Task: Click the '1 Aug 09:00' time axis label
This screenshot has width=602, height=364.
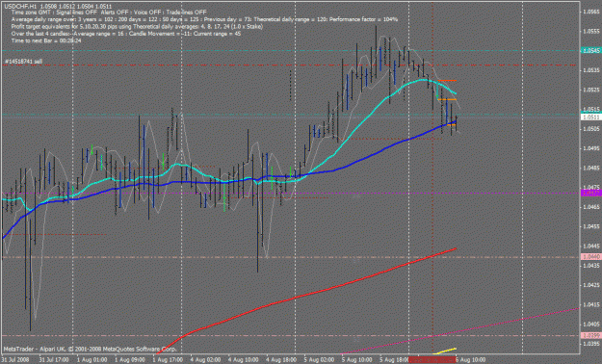Action: click(130, 360)
